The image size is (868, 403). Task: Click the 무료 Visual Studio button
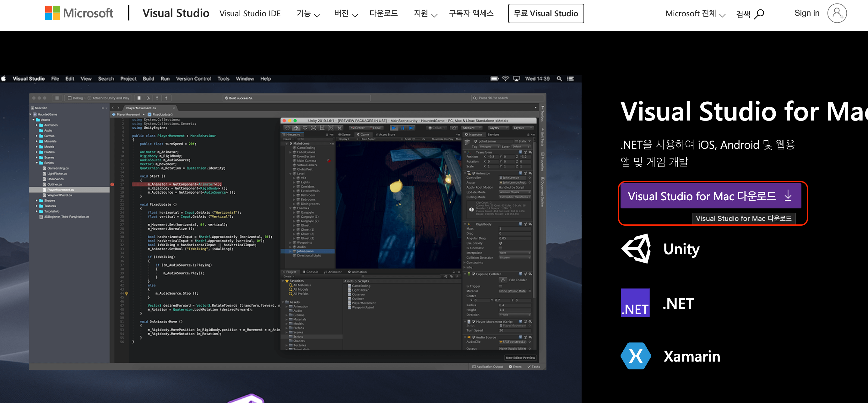point(545,13)
